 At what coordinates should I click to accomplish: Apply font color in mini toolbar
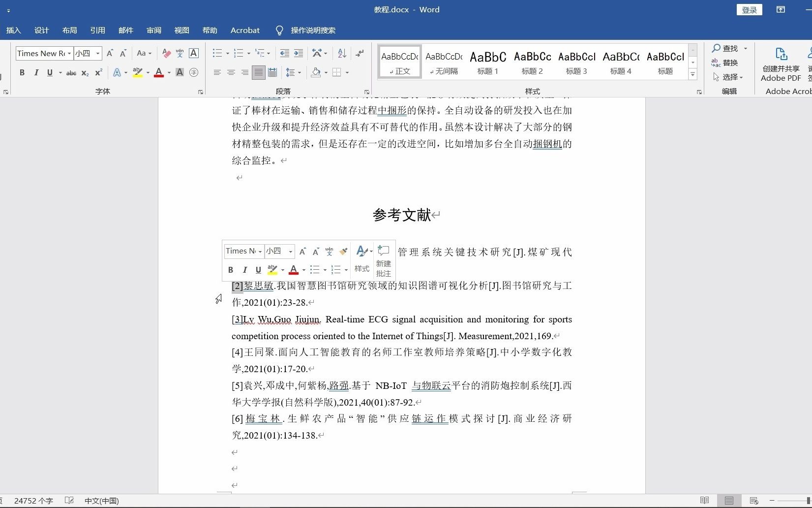point(294,270)
